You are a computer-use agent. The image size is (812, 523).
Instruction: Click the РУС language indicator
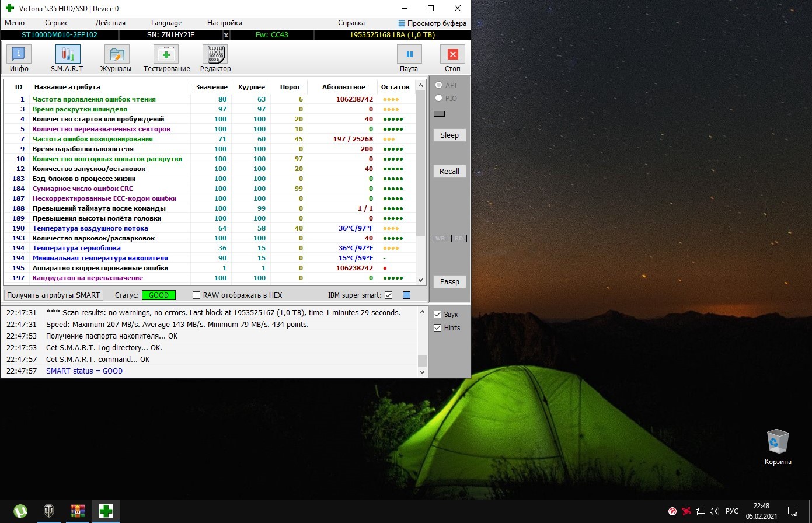coord(732,511)
